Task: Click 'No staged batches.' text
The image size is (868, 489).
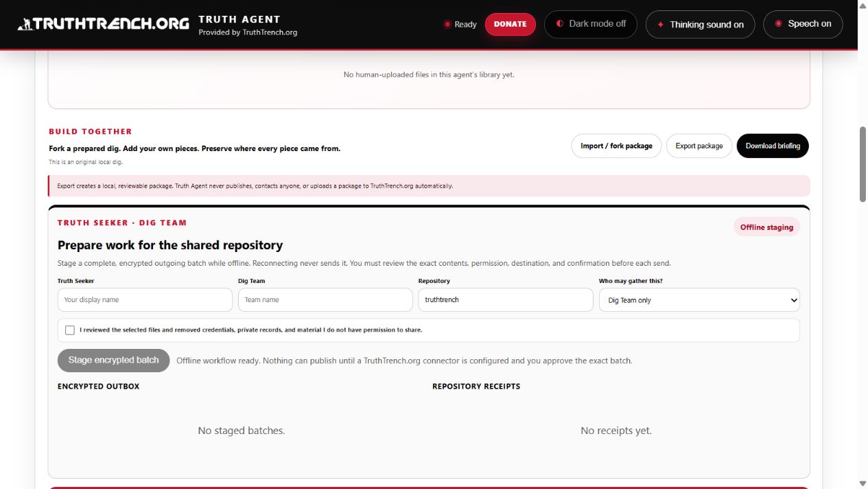Action: coord(242,431)
